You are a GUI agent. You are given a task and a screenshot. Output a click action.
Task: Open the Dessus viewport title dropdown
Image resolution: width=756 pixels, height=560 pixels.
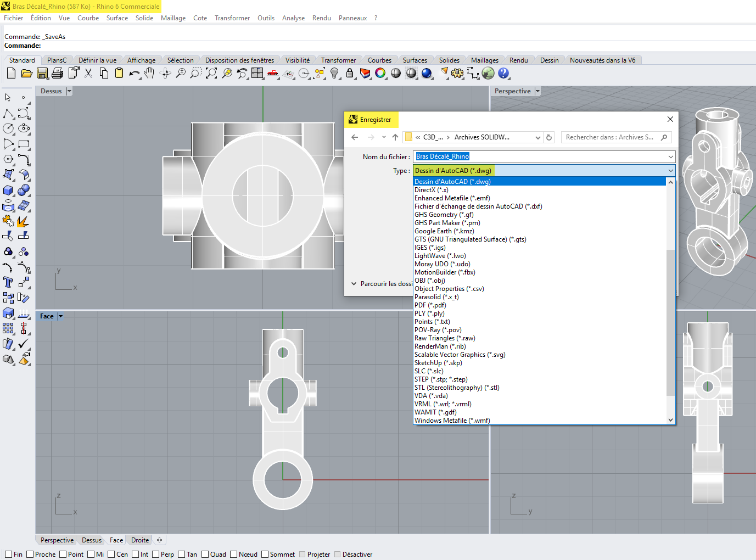point(69,91)
